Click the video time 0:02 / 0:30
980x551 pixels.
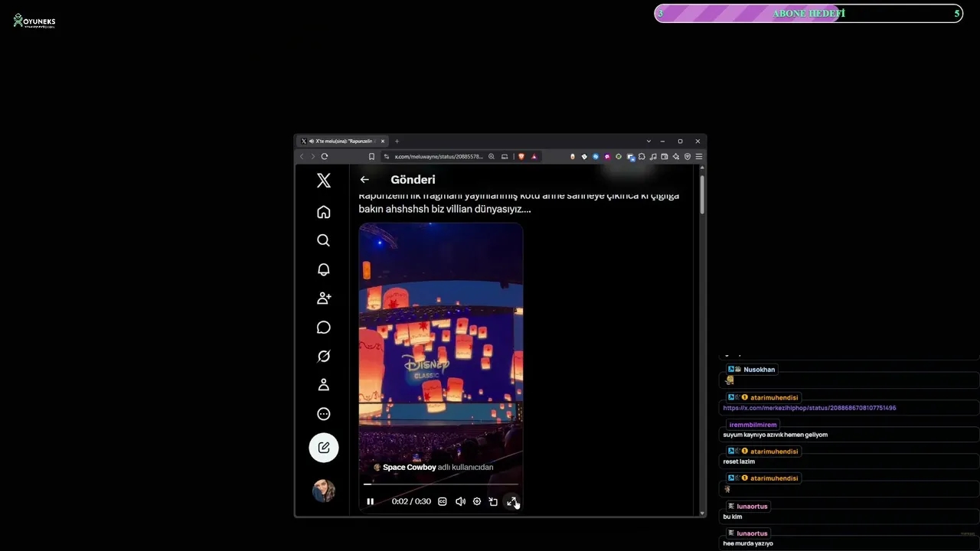(x=411, y=502)
